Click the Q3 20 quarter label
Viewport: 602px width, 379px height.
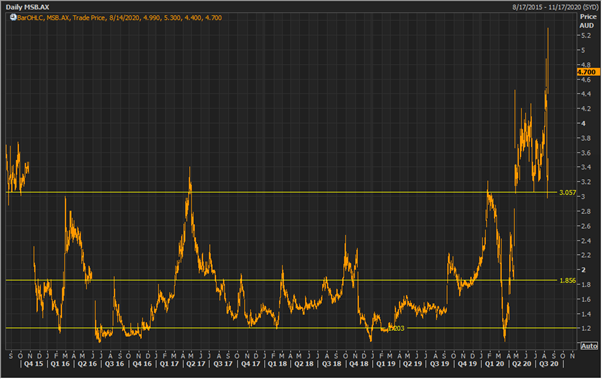pyautogui.click(x=548, y=364)
